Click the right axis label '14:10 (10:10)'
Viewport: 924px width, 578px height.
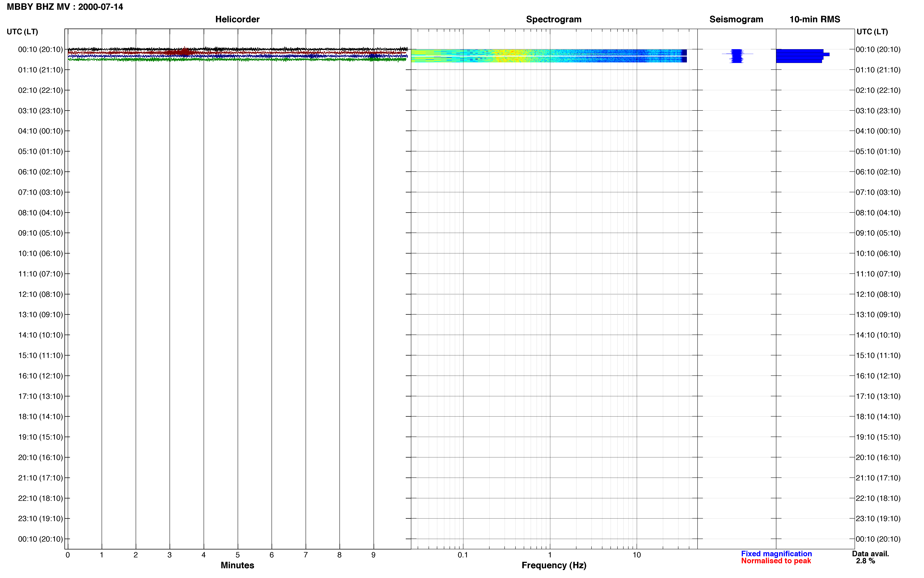(878, 335)
